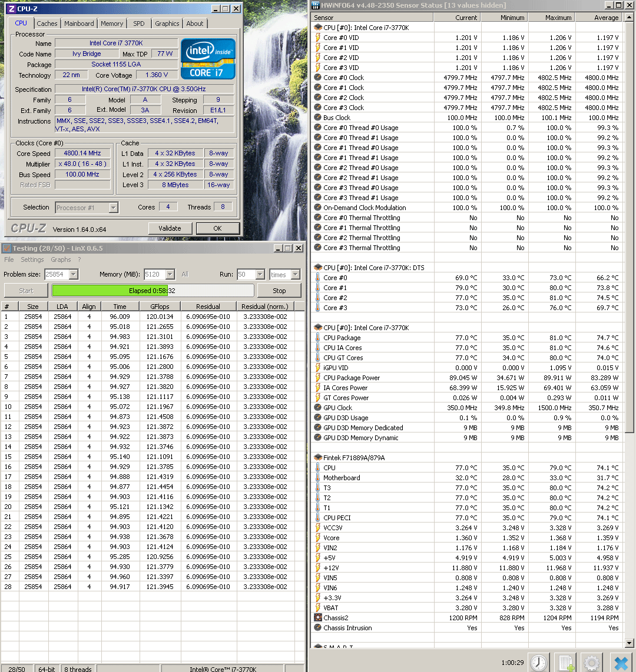Click the Core #0 thermometer icon
This screenshot has height=672, width=636.
coord(318,277)
